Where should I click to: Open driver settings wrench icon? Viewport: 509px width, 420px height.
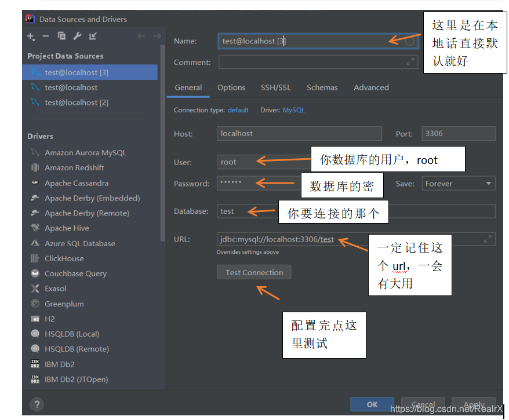point(77,36)
